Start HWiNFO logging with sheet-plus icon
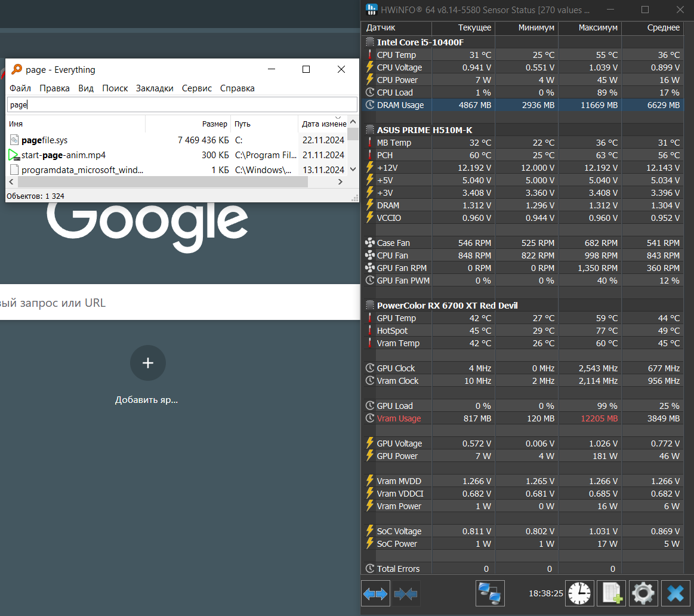The image size is (694, 616). coord(612,593)
